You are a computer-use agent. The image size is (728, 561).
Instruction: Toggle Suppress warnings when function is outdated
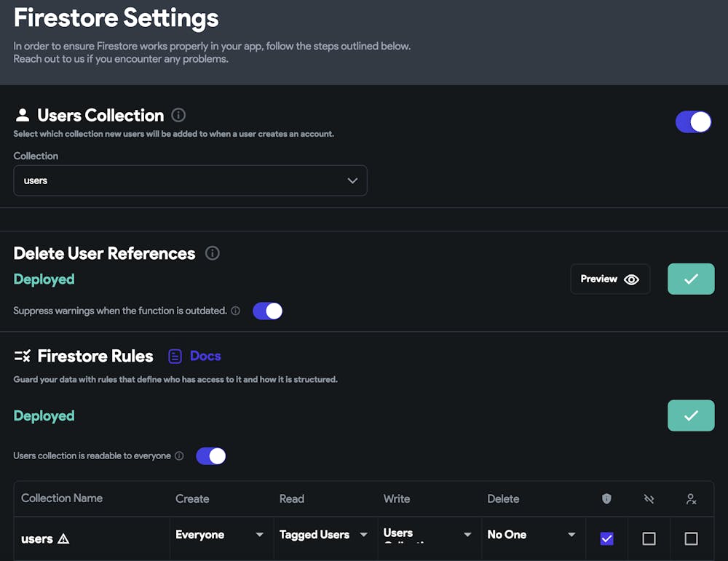(x=267, y=311)
